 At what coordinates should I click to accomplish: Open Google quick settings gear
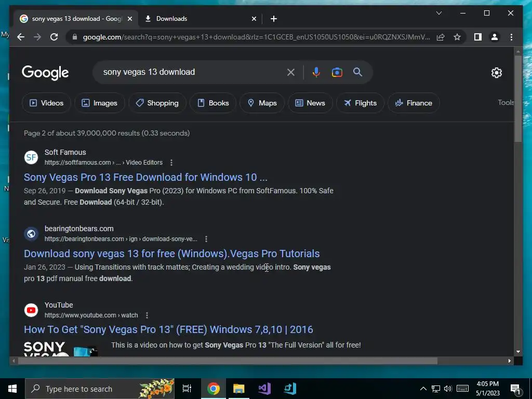(496, 73)
